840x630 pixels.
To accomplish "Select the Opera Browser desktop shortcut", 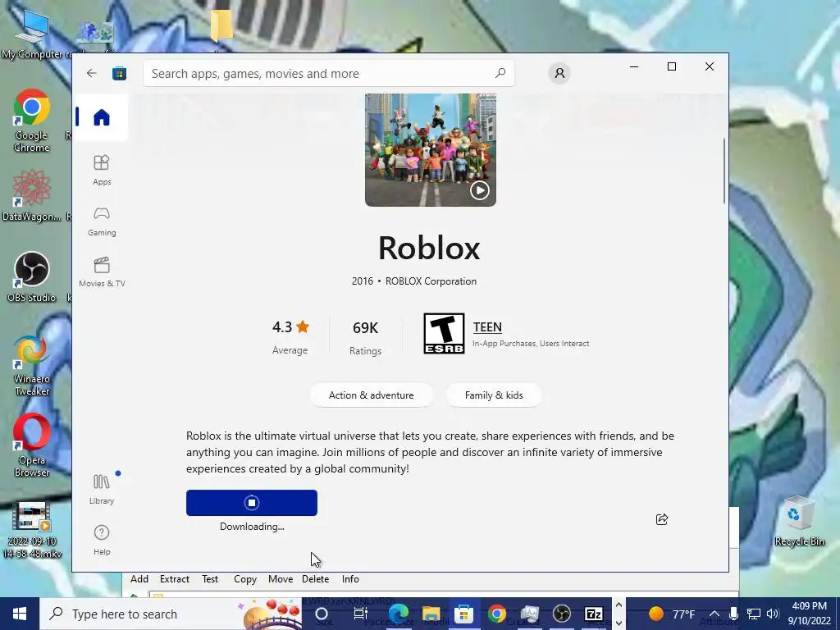I will tap(32, 445).
